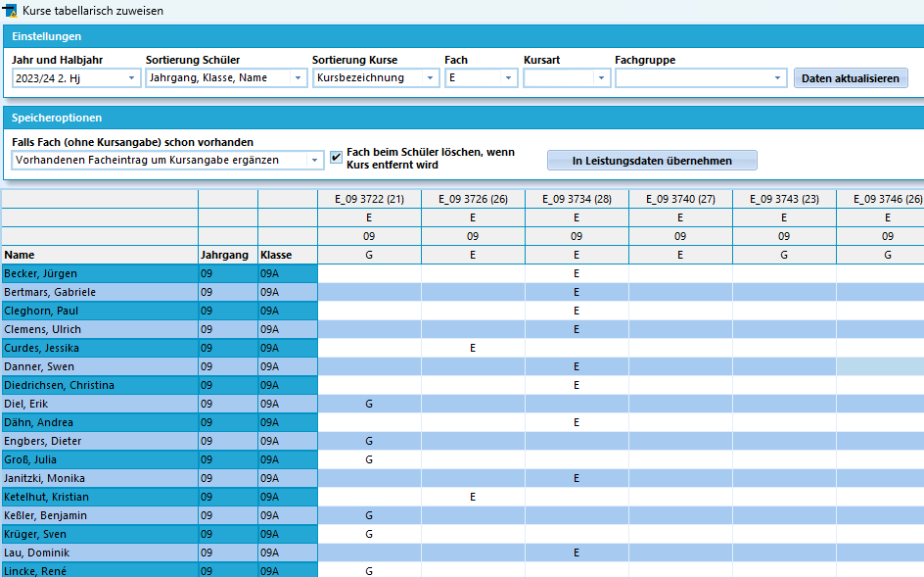Open 'Falls Fach schon vorhanden' dropdown

(167, 160)
